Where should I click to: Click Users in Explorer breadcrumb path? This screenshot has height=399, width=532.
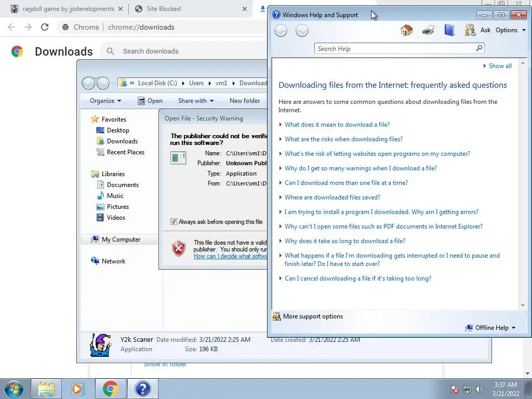pos(196,83)
